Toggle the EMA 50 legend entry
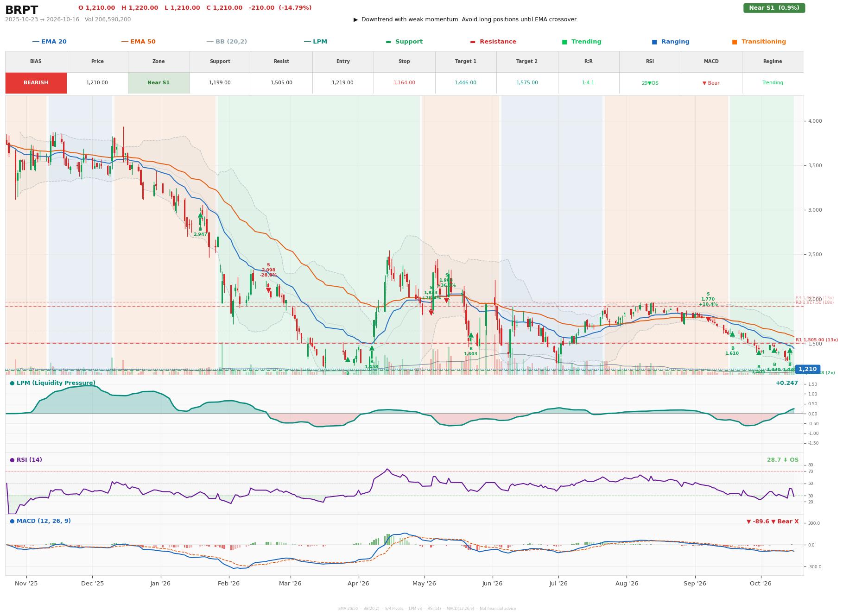 coord(138,42)
